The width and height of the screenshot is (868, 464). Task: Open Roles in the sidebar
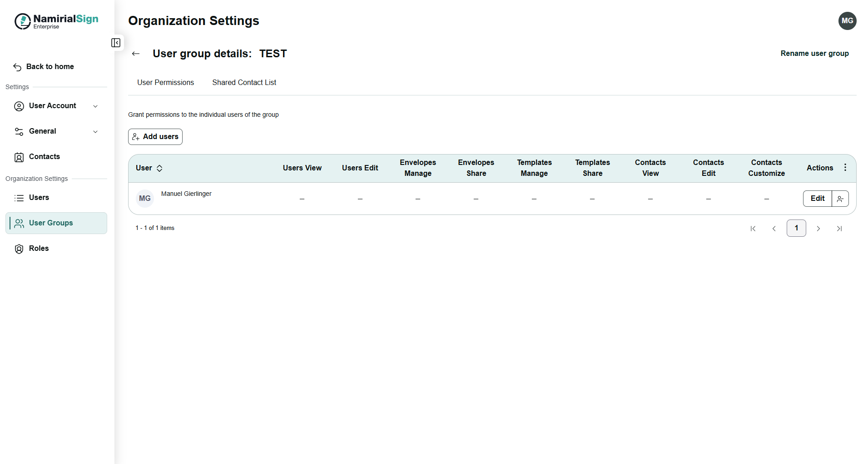[x=39, y=249]
